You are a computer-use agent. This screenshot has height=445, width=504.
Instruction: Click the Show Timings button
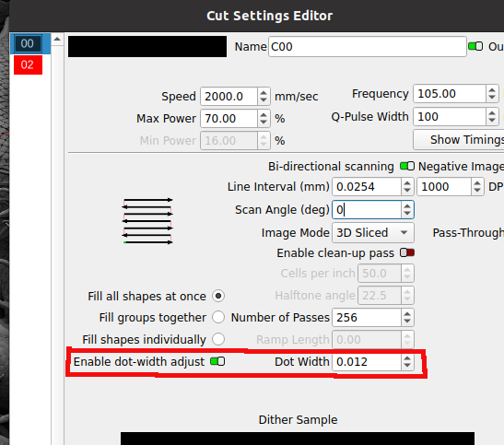coord(459,140)
